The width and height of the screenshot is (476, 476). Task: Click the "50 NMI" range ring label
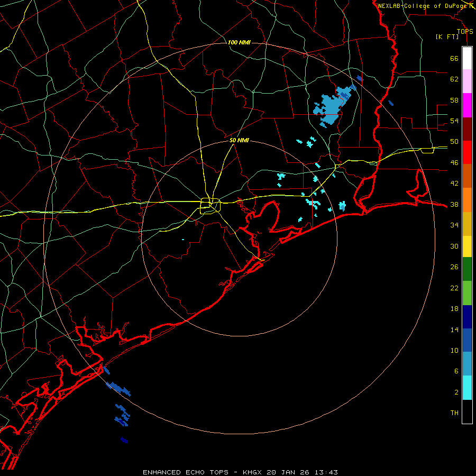click(239, 140)
